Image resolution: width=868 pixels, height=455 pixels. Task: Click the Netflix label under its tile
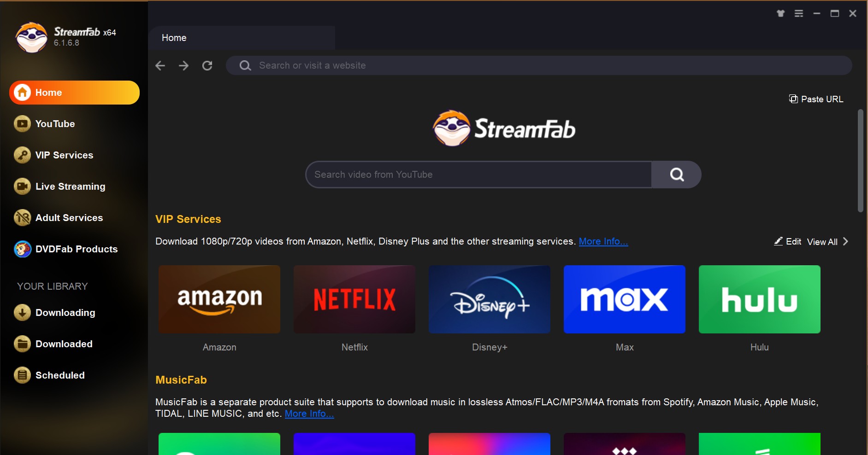[x=354, y=347]
